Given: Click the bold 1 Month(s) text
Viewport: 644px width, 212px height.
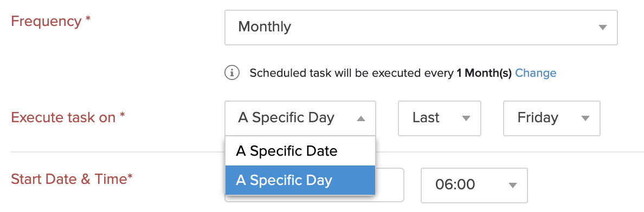Looking at the screenshot, I should coord(484,74).
